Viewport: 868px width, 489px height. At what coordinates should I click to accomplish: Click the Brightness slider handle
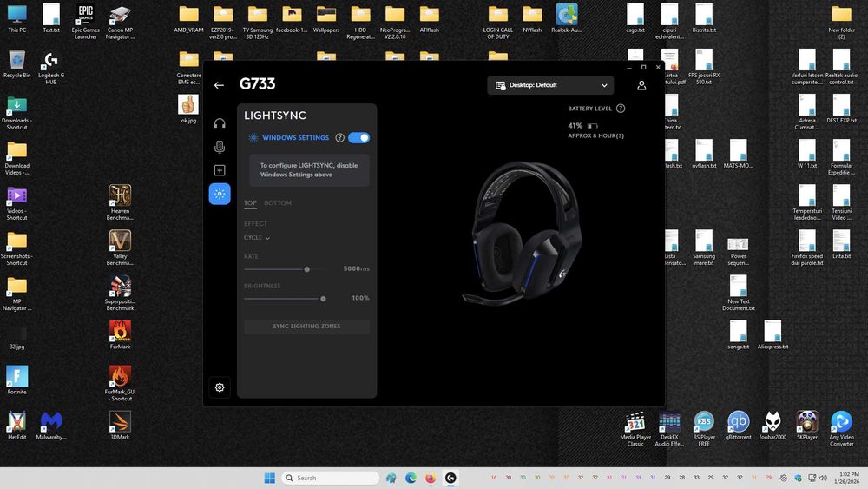[323, 299]
